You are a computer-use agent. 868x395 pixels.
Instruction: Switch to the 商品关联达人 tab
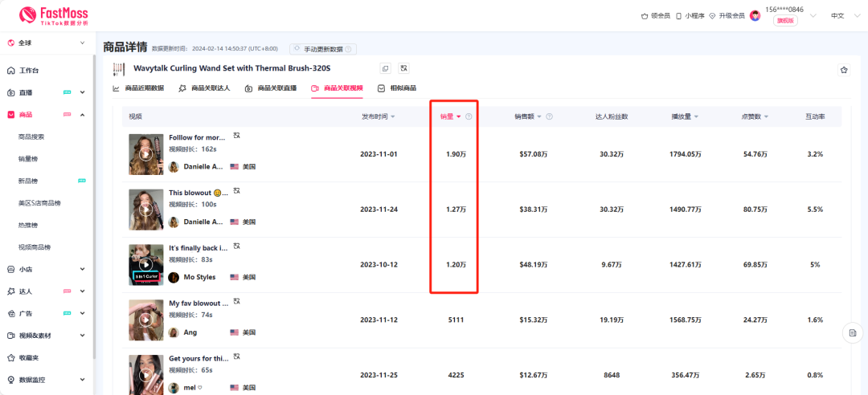pyautogui.click(x=204, y=88)
